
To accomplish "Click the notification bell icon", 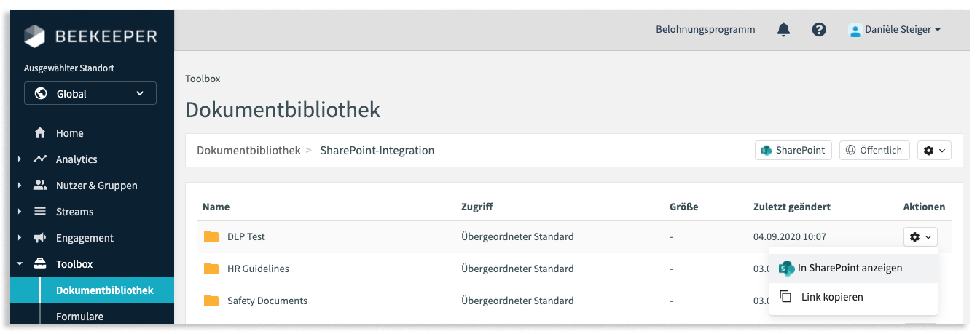I will click(x=783, y=30).
